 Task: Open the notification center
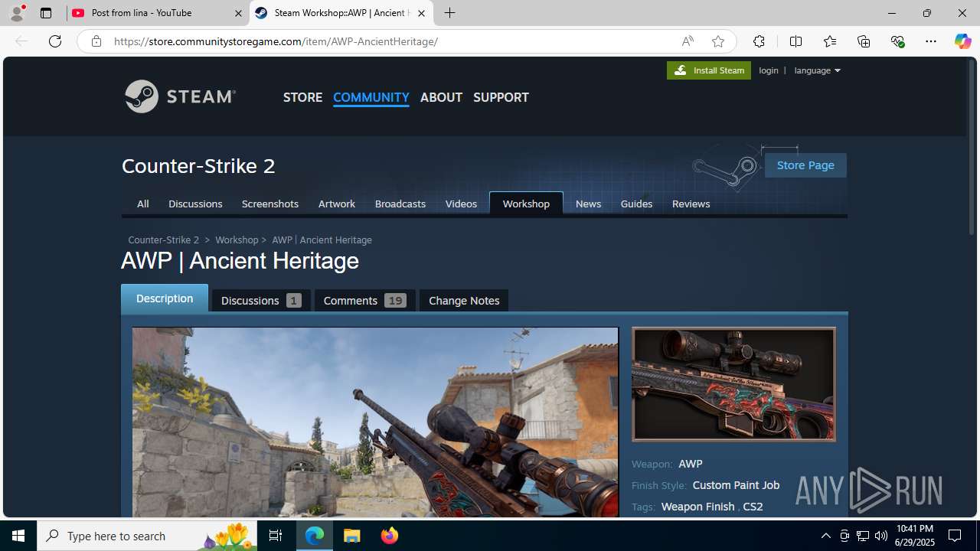955,536
